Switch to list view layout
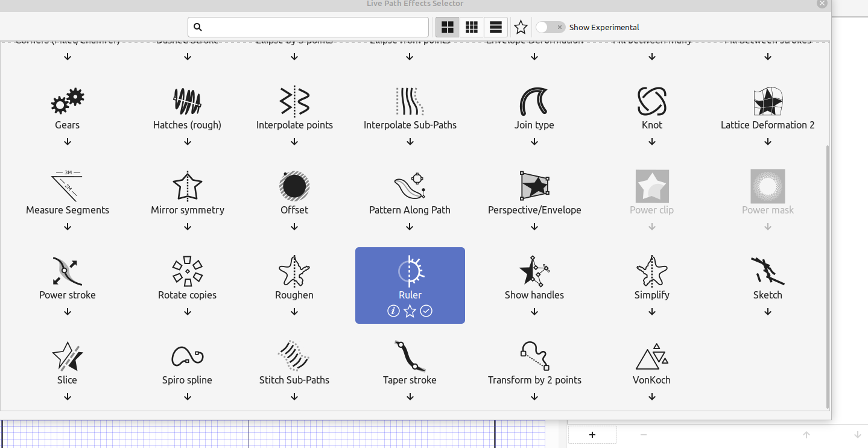 [x=496, y=27]
